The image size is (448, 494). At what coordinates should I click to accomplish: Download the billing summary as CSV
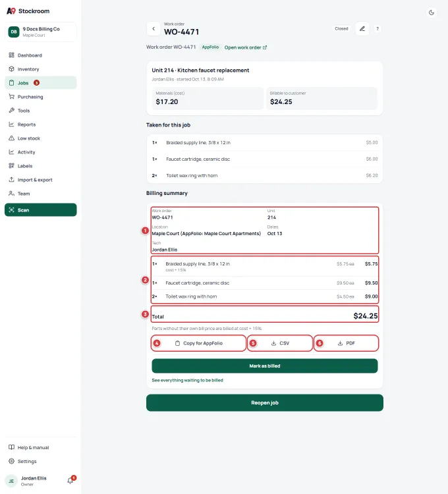pos(280,343)
